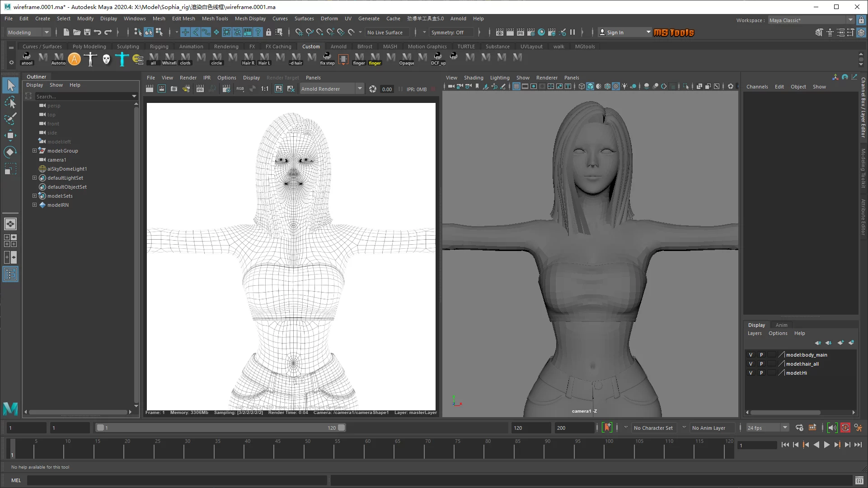This screenshot has width=868, height=488.
Task: Open the Modeling menu set dropdown
Action: (28, 32)
